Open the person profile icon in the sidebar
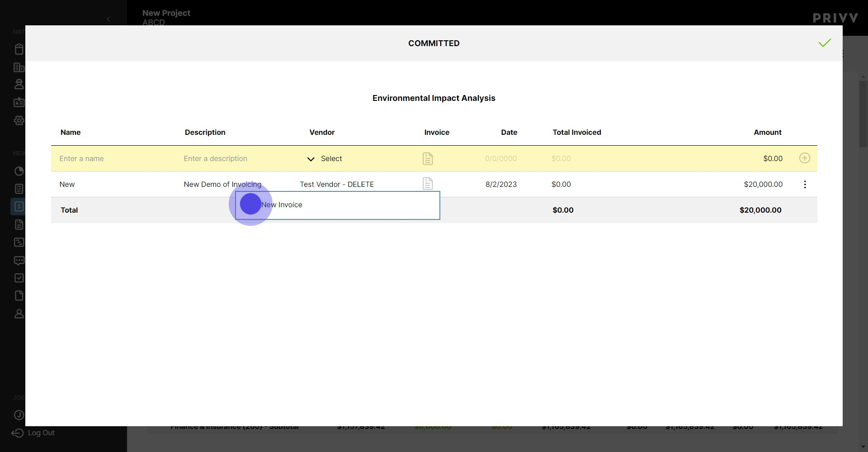 click(x=19, y=314)
